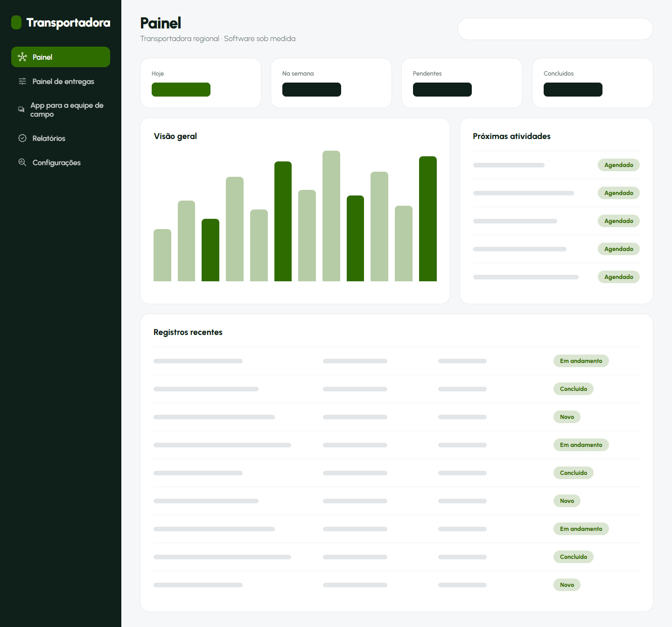Image resolution: width=672 pixels, height=627 pixels.
Task: Click the Configurações magnifier icon
Action: point(22,162)
